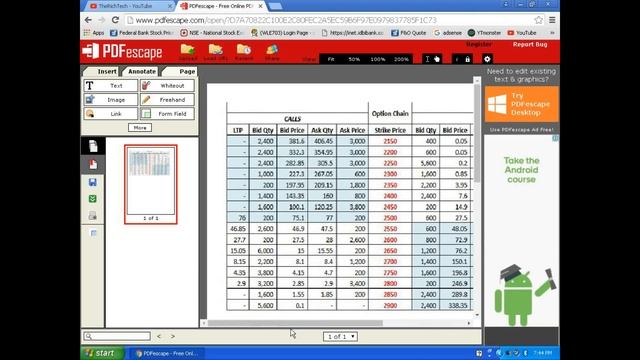Expand more tools with More button
The height and width of the screenshot is (360, 640).
click(140, 128)
